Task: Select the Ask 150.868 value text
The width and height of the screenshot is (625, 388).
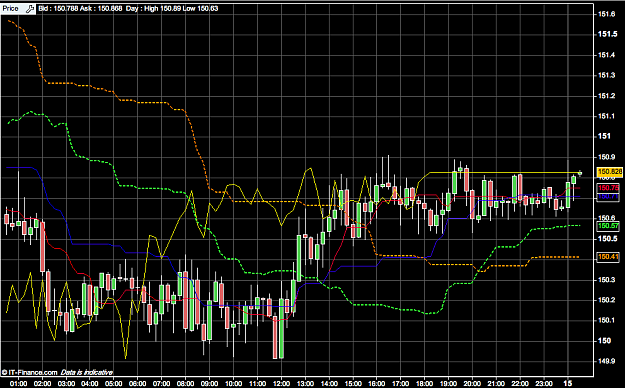Action: tap(101, 8)
